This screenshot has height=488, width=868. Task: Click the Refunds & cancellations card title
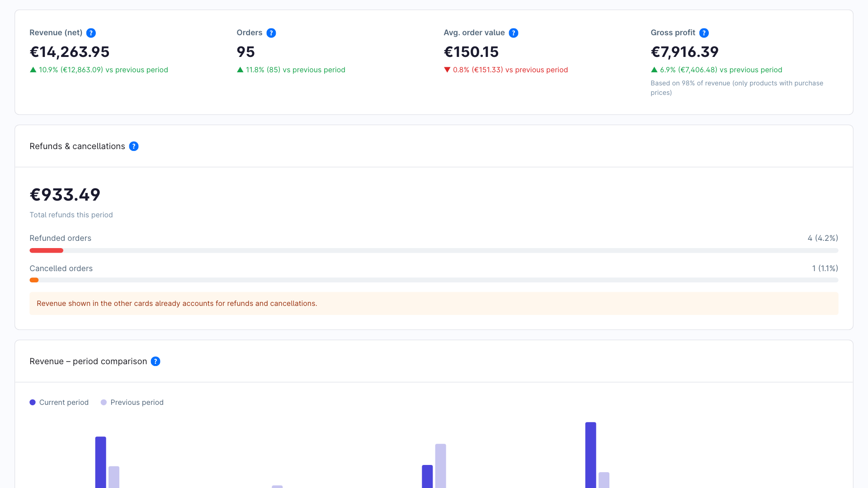click(x=77, y=146)
